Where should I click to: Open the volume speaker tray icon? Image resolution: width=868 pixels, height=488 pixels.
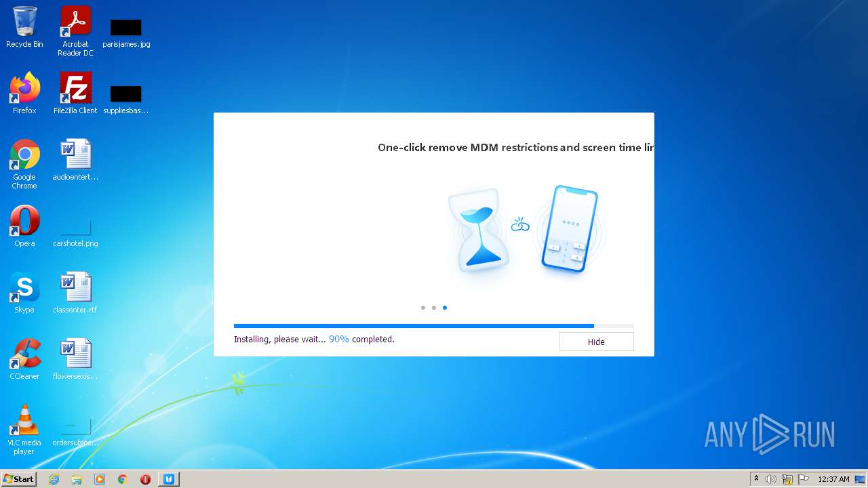(x=771, y=479)
